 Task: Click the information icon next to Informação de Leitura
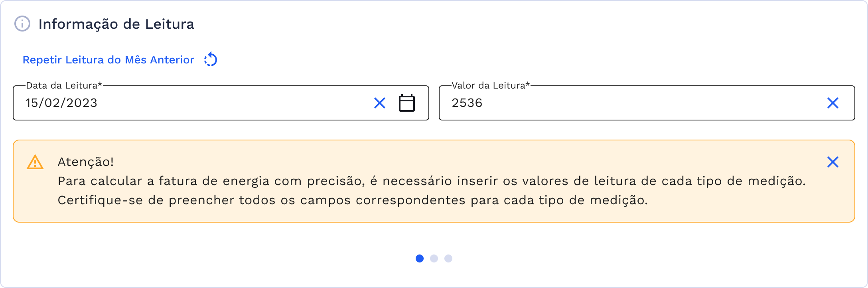23,24
